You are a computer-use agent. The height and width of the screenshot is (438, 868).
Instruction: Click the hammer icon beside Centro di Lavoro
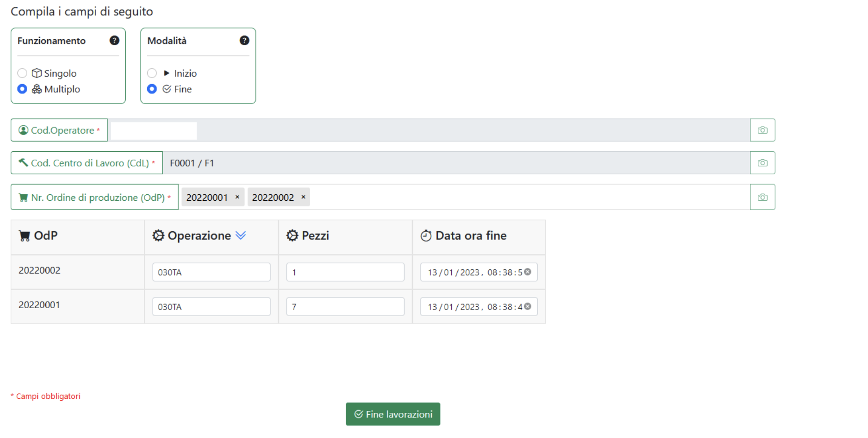tap(23, 162)
